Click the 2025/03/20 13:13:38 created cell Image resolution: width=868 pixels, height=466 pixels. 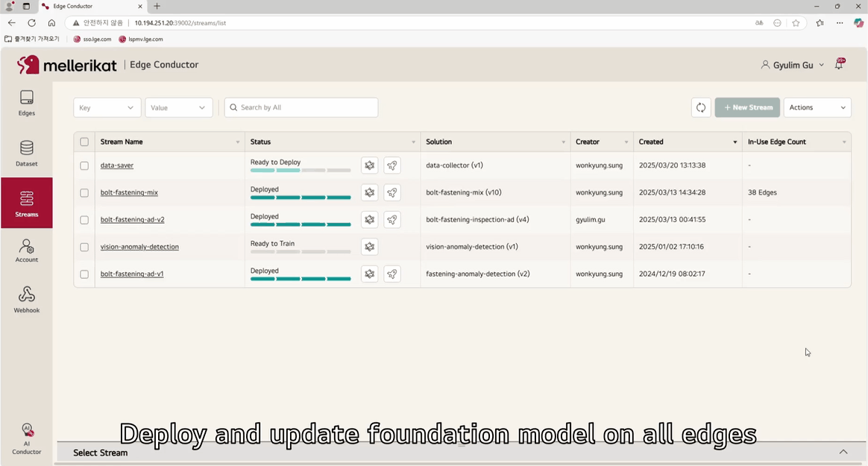click(672, 166)
